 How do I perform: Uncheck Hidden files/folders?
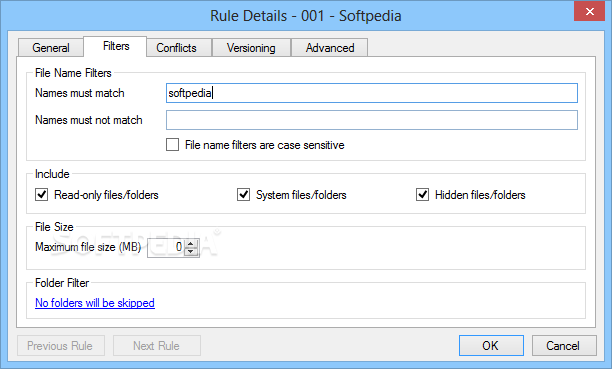pyautogui.click(x=422, y=194)
